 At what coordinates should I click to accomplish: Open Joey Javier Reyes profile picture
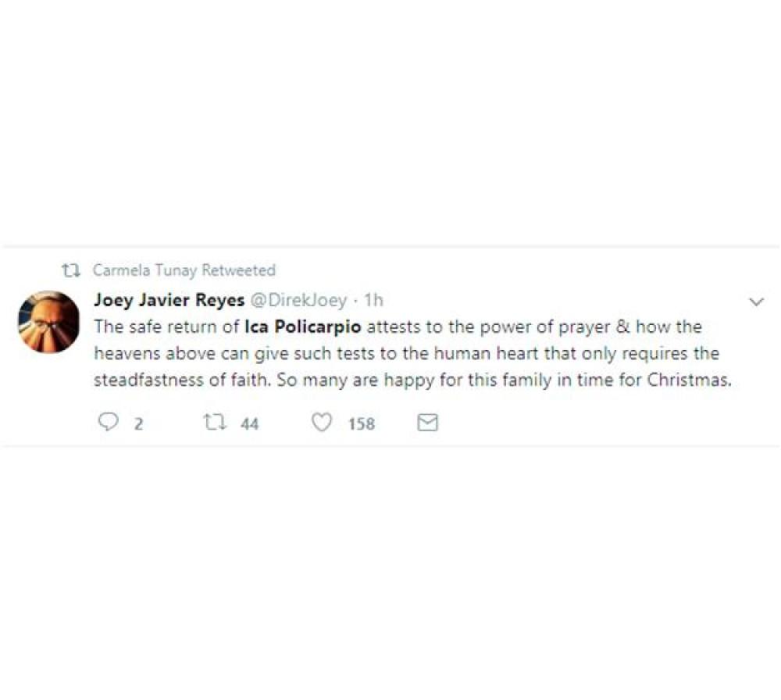pyautogui.click(x=48, y=322)
